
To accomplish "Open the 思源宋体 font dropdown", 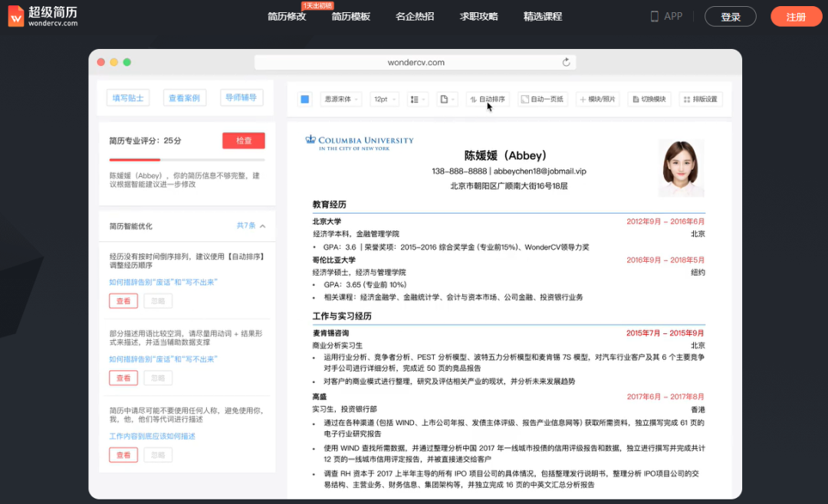I will [x=341, y=100].
